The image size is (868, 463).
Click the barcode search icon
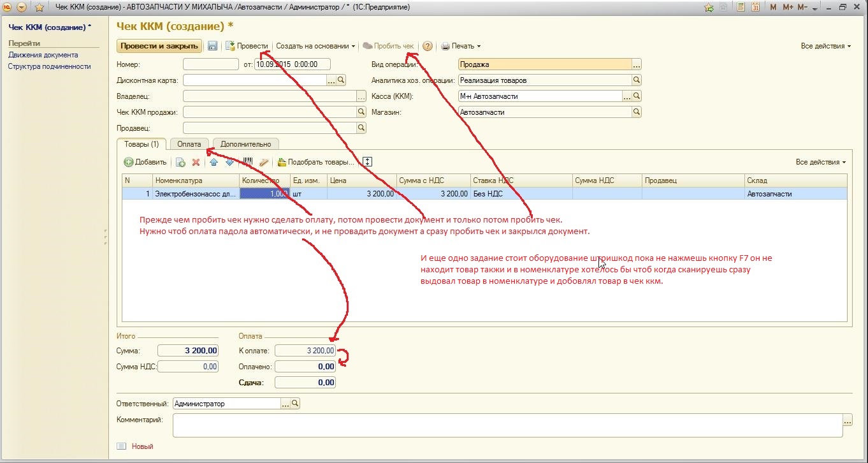(248, 162)
